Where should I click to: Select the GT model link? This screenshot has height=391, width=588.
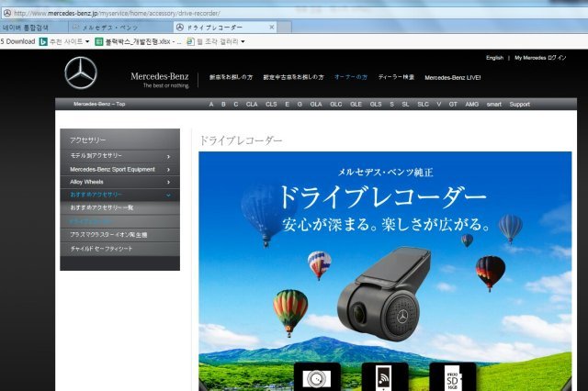pos(453,104)
